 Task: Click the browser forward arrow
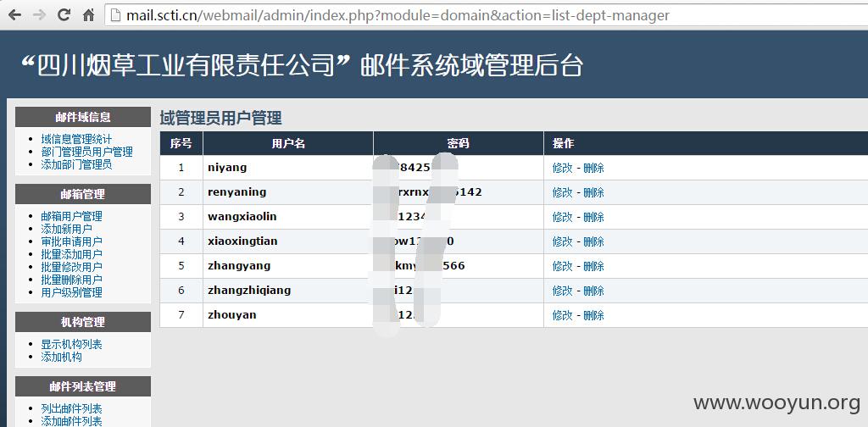point(39,15)
